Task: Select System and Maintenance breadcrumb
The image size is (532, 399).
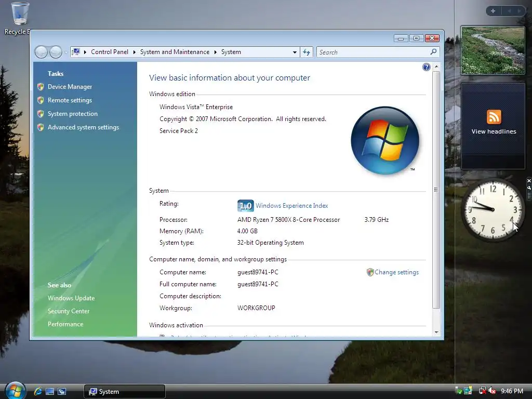Action: 175,52
